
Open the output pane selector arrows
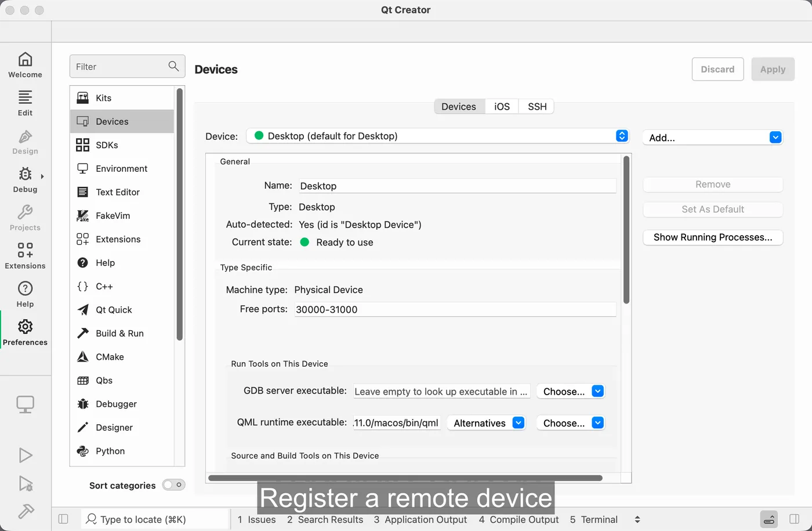[x=637, y=519]
